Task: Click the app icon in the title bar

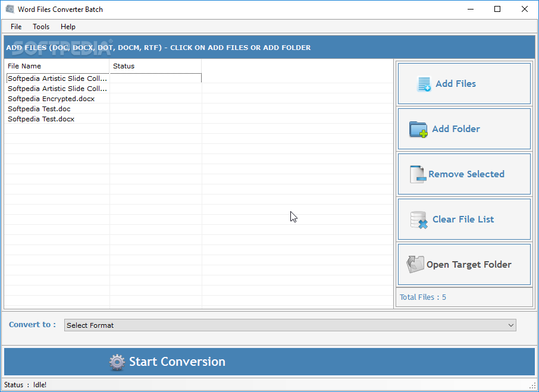Action: pos(10,10)
